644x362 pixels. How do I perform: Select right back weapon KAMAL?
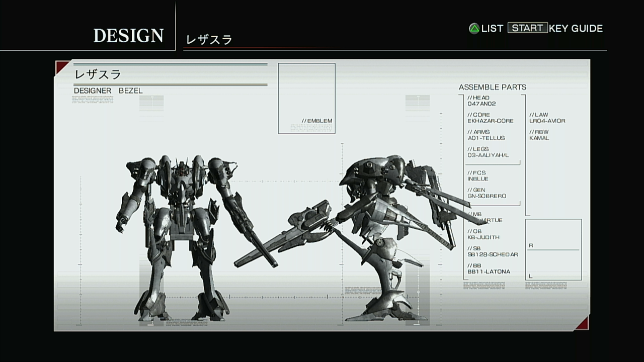539,138
